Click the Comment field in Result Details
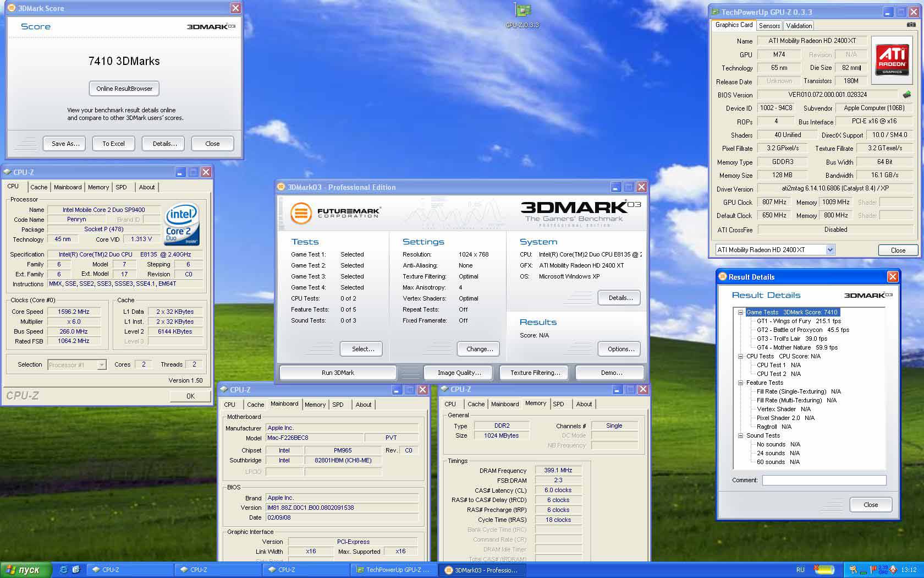924x578 pixels. point(824,480)
